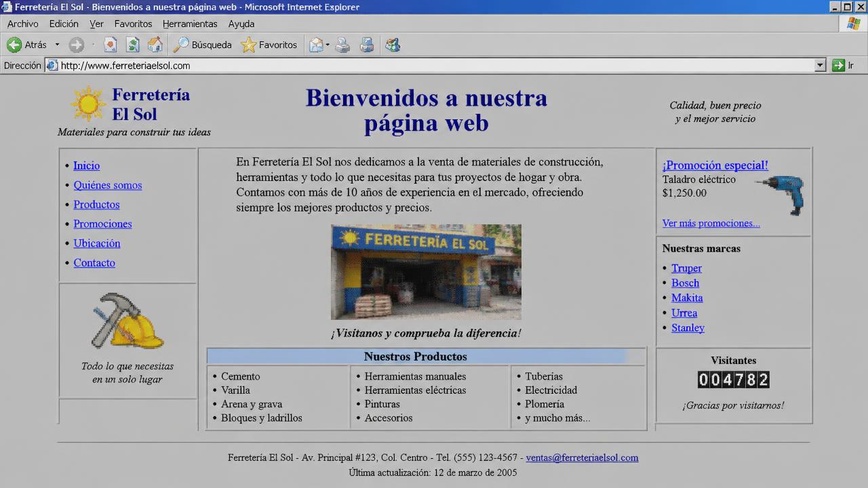Click the ventas@ferreteriaelsol.com email link
Viewport: 868px width, 488px height.
point(582,457)
